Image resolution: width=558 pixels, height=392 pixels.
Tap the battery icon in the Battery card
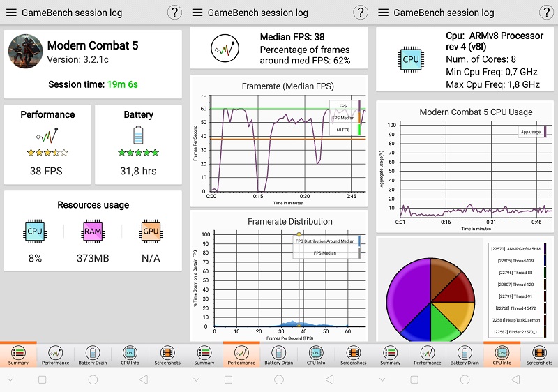[x=138, y=135]
